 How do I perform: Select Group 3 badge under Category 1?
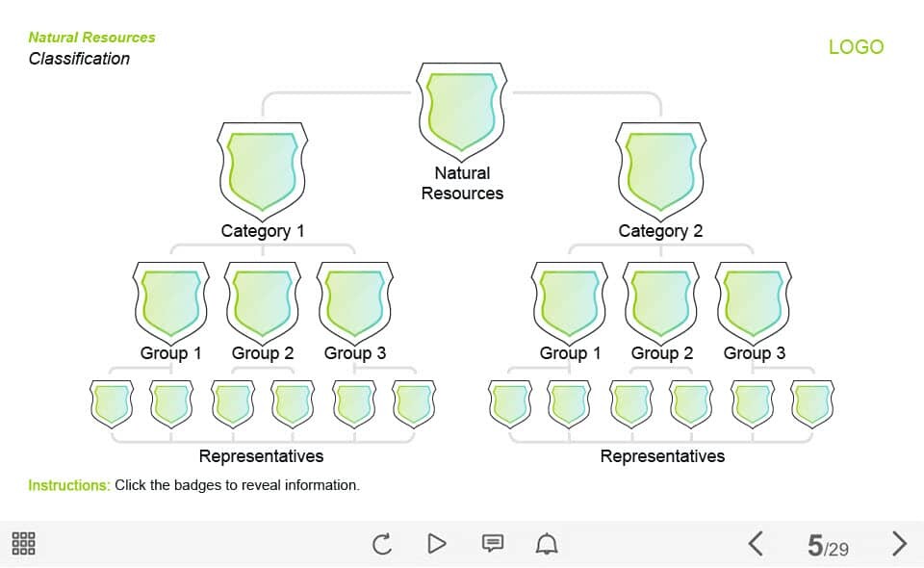pos(355,303)
